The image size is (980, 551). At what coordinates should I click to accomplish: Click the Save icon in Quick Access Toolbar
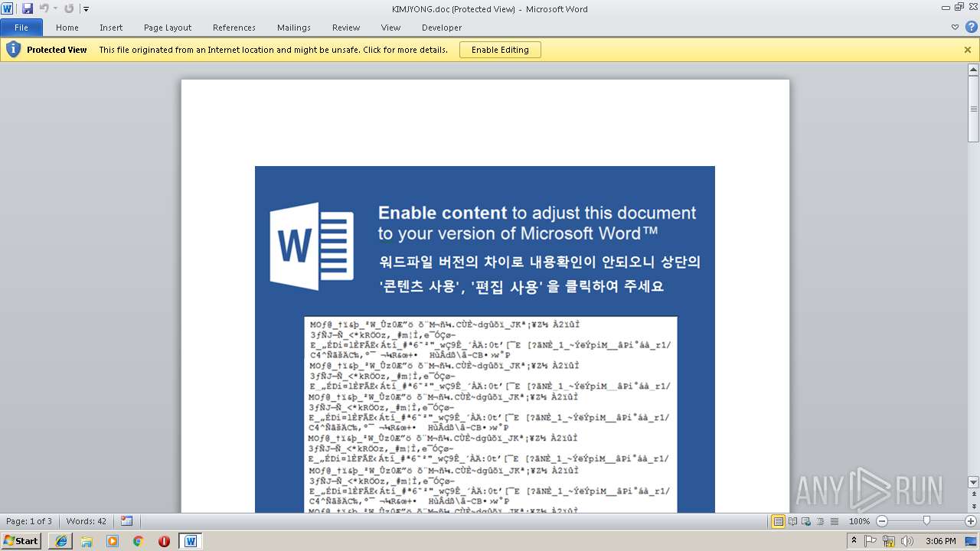[28, 8]
